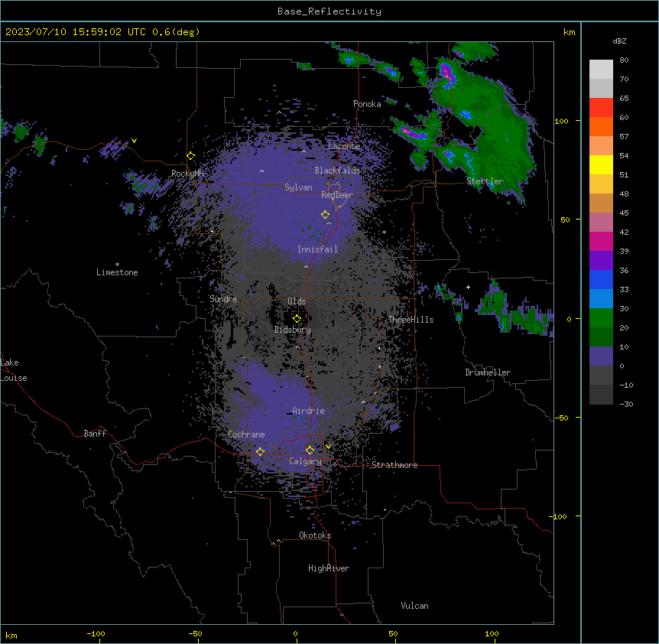Screen dimensions: 659x644
Task: Click the legend value 80
Action: coord(624,60)
